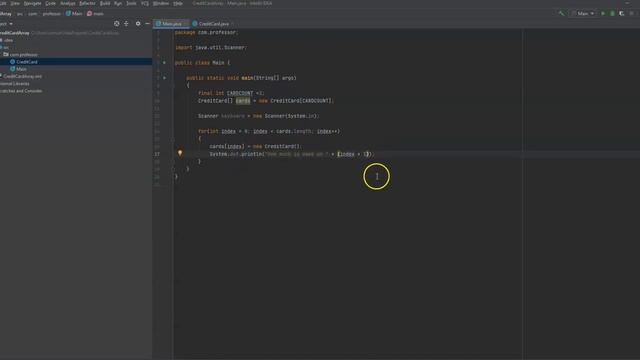Open the Navigate menu
This screenshot has height=360, width=640.
coord(32,3)
